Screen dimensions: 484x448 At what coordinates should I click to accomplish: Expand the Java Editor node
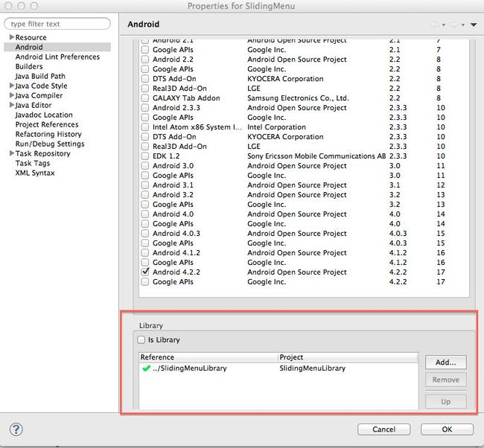12,105
